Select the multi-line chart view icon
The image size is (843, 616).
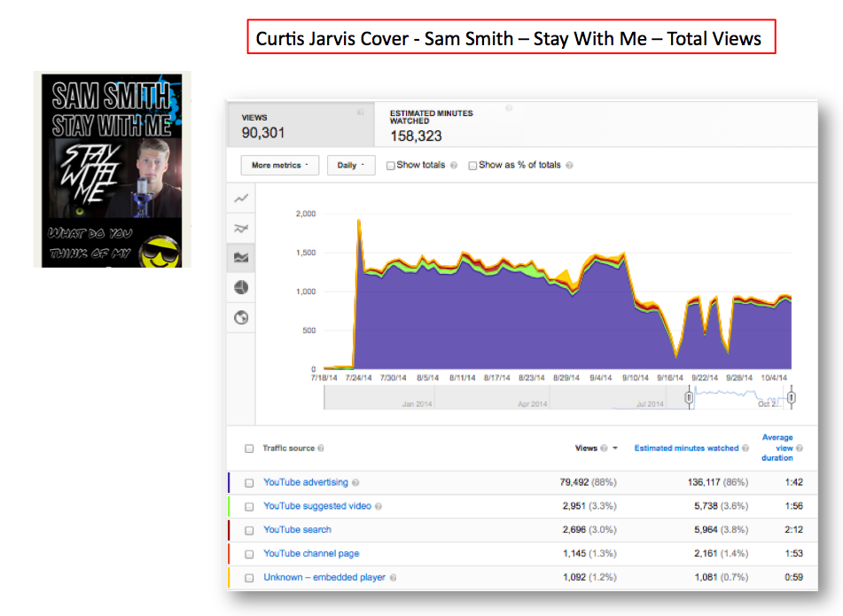(241, 229)
